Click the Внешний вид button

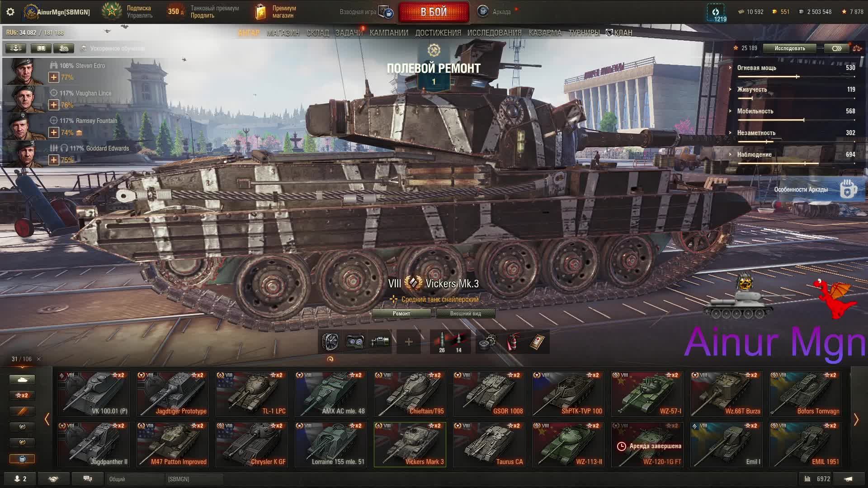pos(465,314)
